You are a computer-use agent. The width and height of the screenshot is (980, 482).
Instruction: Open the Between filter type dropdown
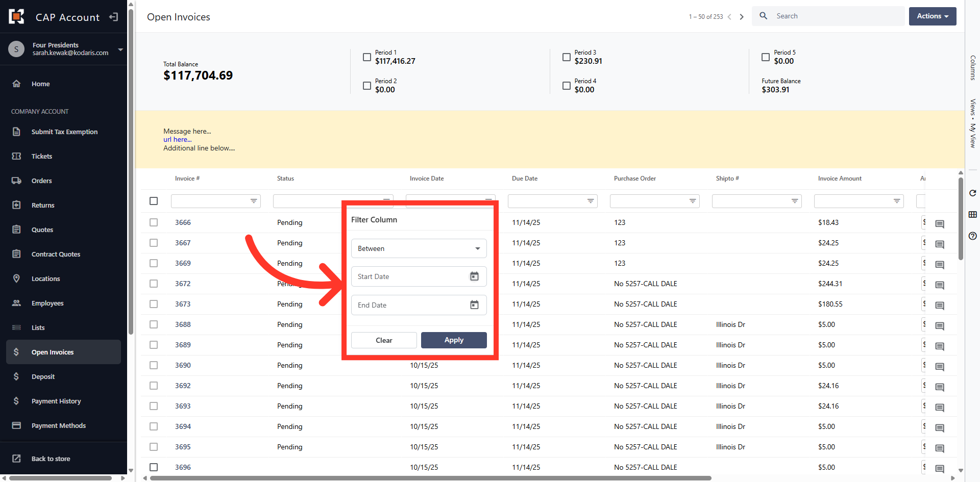pos(419,248)
